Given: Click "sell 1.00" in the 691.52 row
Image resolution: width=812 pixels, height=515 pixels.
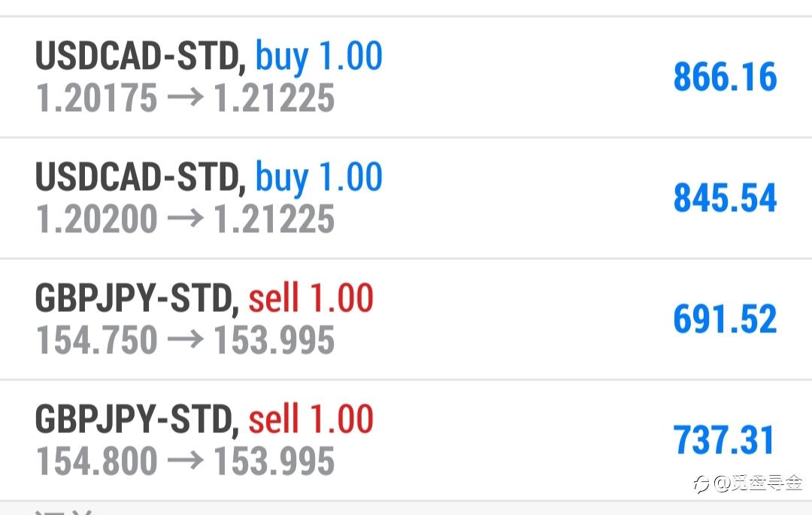Looking at the screenshot, I should [x=311, y=298].
